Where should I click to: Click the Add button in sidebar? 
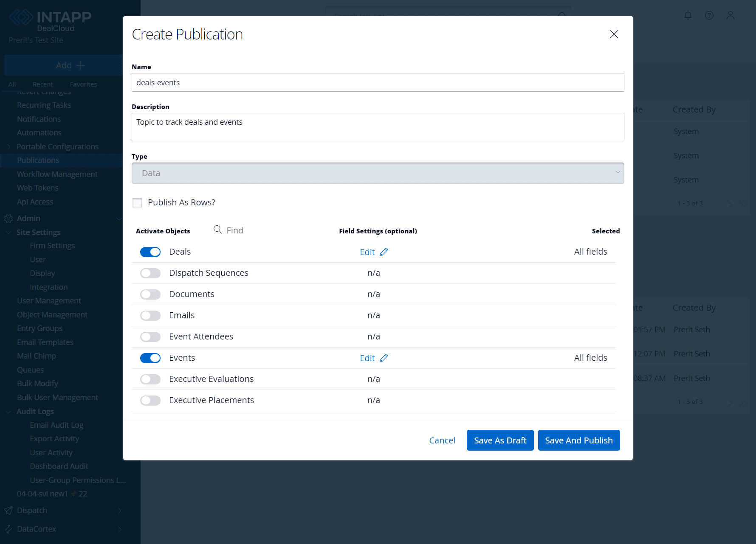[70, 65]
